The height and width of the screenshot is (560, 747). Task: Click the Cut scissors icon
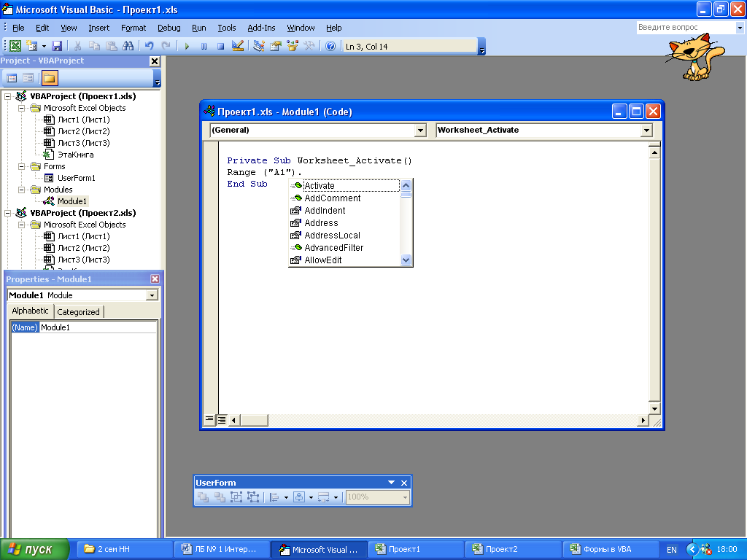pyautogui.click(x=77, y=46)
